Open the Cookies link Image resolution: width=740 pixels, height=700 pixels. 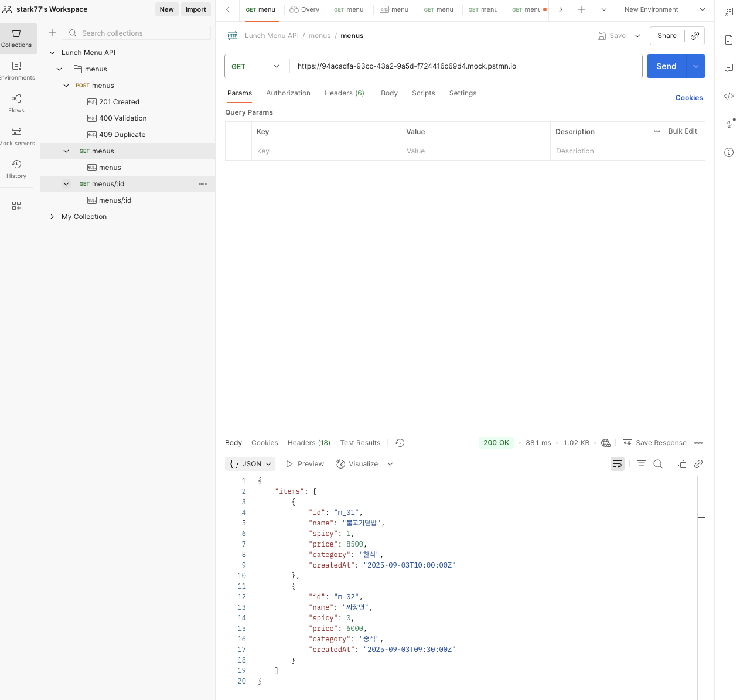click(x=689, y=98)
